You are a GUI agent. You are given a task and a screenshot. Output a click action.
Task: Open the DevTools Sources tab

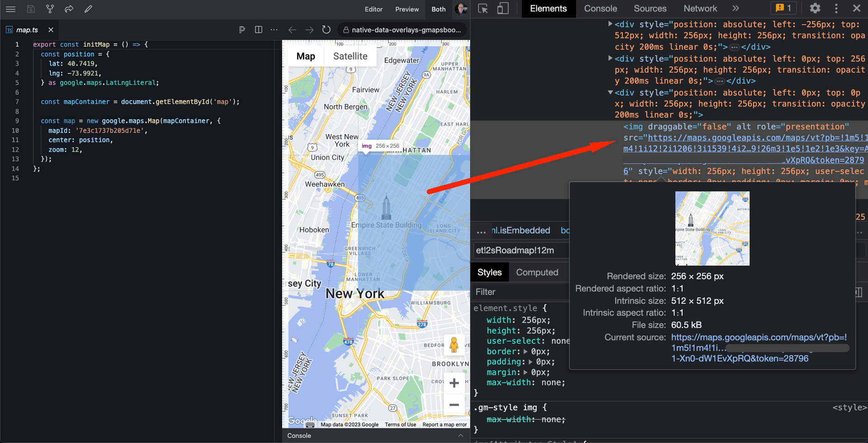[x=650, y=9]
